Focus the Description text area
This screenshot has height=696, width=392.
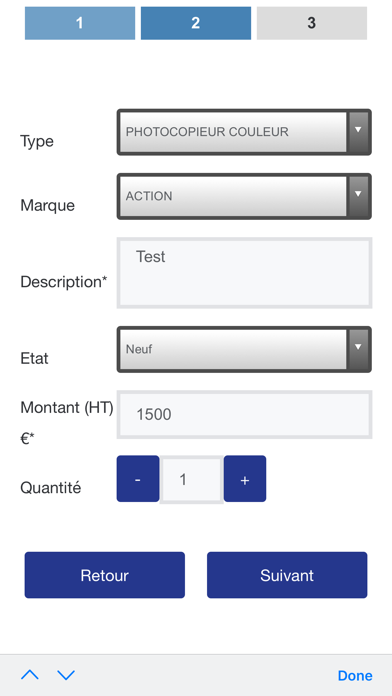click(244, 273)
